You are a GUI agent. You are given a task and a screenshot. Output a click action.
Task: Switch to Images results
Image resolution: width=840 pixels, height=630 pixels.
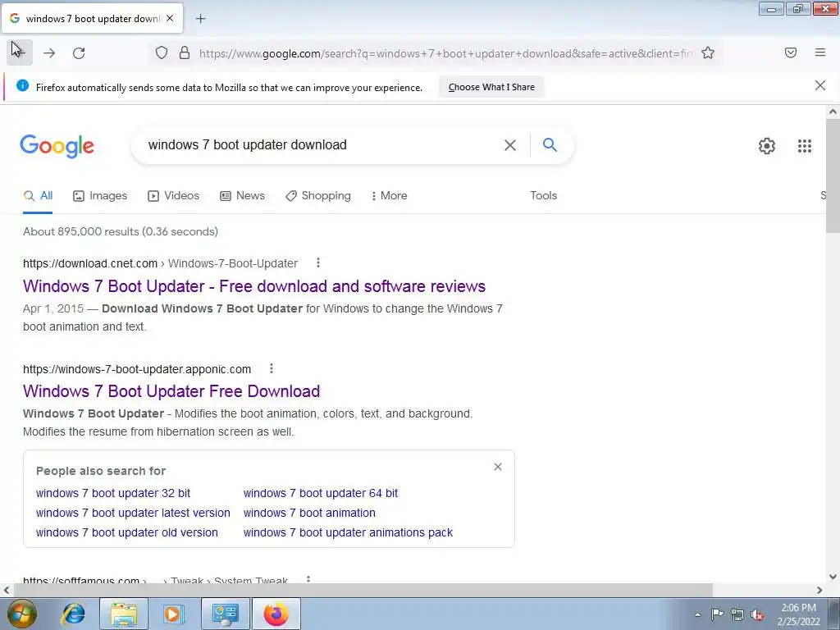(100, 195)
